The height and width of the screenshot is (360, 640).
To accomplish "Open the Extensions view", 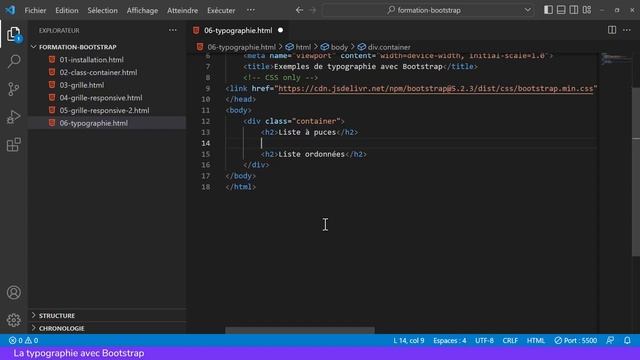I will (x=13, y=144).
